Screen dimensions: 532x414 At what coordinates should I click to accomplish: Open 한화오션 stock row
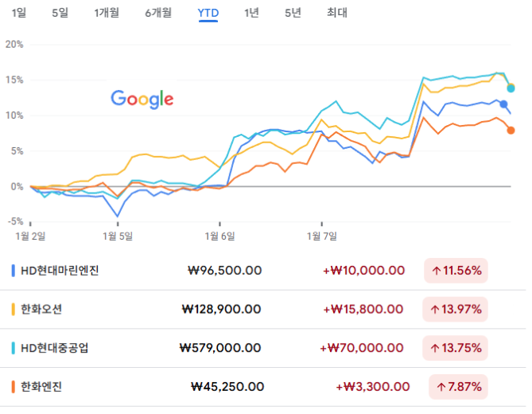pos(41,309)
